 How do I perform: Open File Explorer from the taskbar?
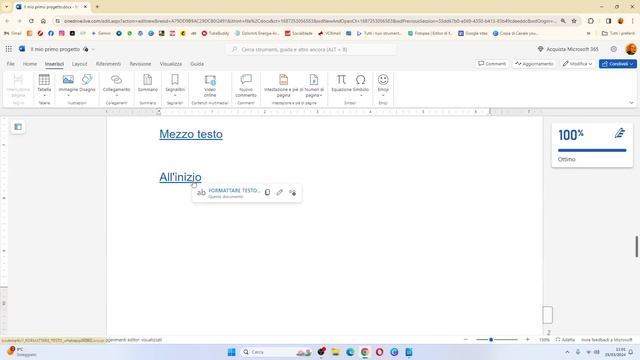click(x=336, y=352)
